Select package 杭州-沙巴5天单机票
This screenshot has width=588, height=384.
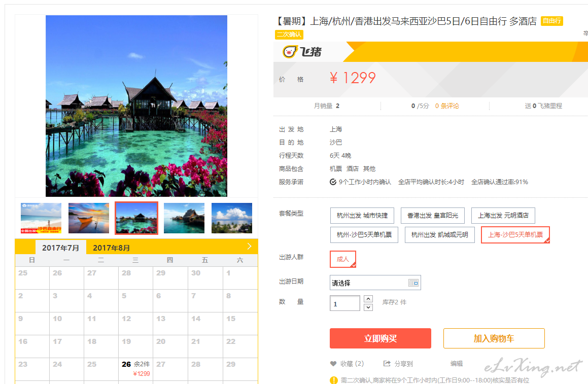[x=364, y=235]
